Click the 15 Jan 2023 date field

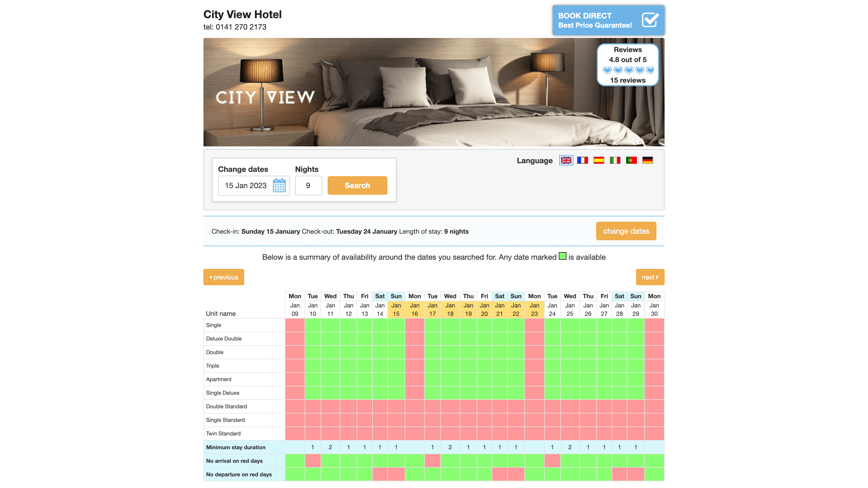(x=246, y=185)
